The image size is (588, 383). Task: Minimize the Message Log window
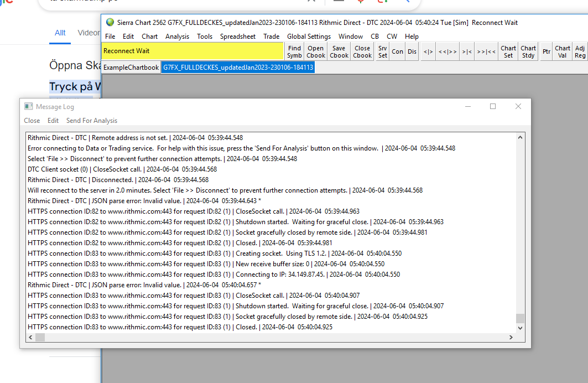(468, 106)
